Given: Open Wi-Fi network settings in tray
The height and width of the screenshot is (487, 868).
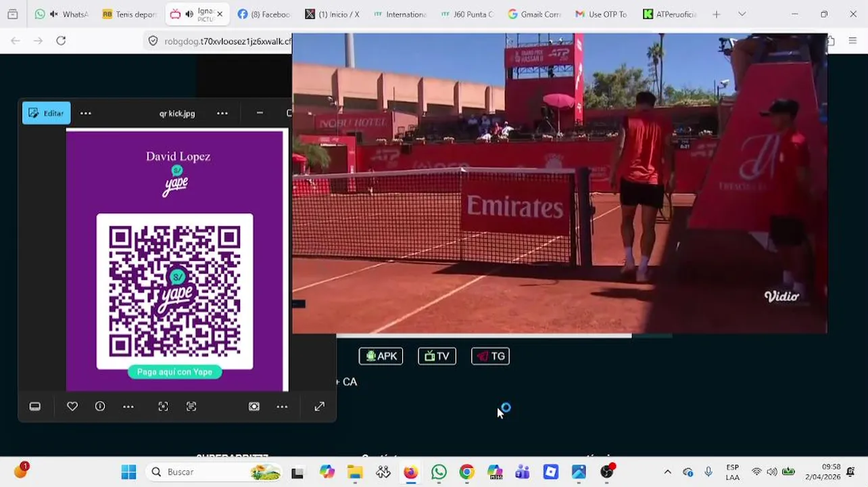Looking at the screenshot, I should (x=756, y=472).
